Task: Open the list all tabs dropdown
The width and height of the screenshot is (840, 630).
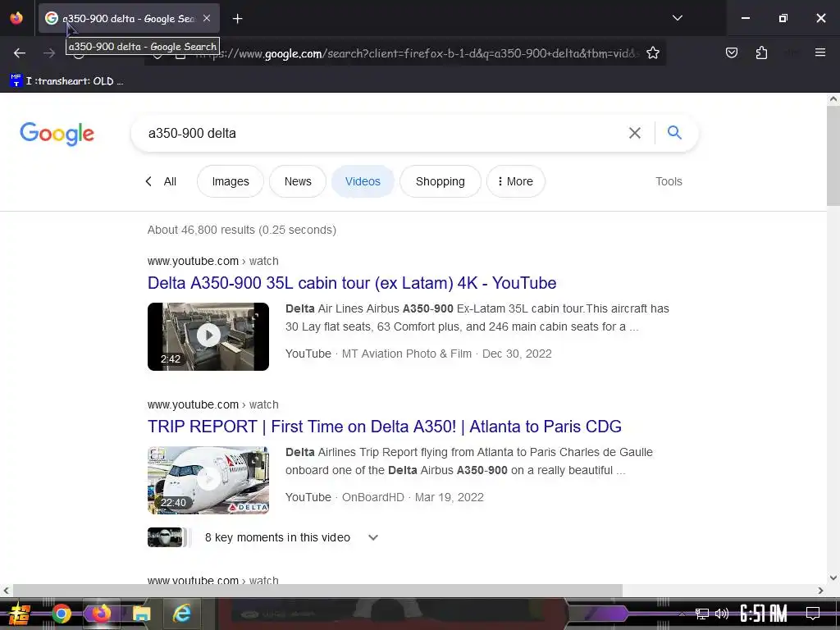Action: pyautogui.click(x=677, y=18)
